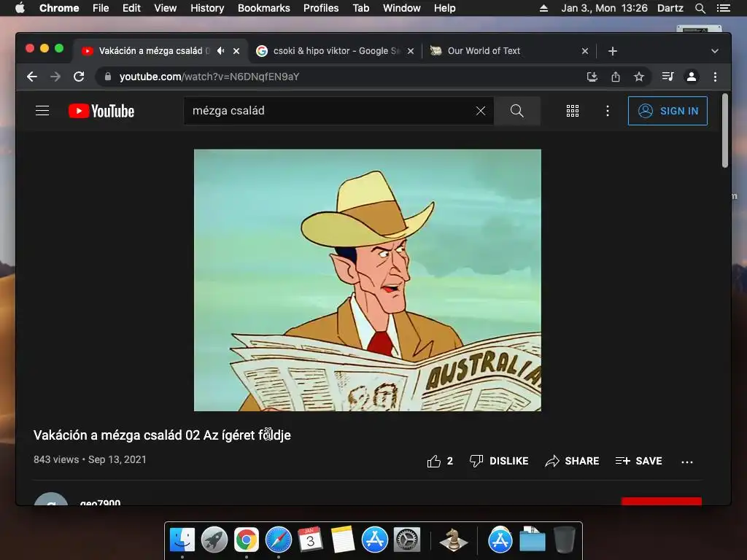Open the Bookmarks menu
Image resolution: width=747 pixels, height=560 pixels.
coord(264,8)
